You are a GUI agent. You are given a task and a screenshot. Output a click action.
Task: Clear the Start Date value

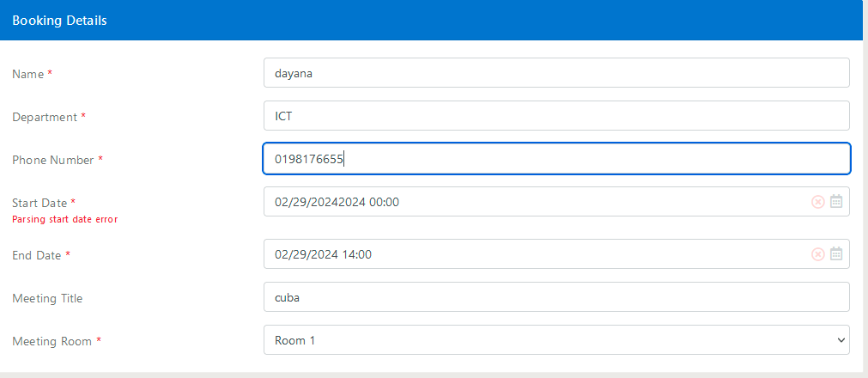817,202
